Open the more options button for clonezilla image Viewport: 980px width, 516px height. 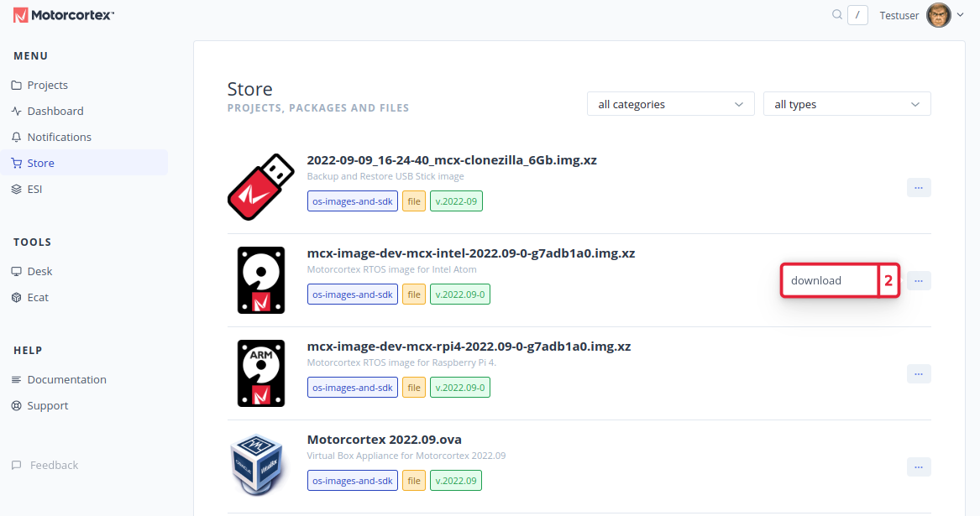(x=919, y=187)
